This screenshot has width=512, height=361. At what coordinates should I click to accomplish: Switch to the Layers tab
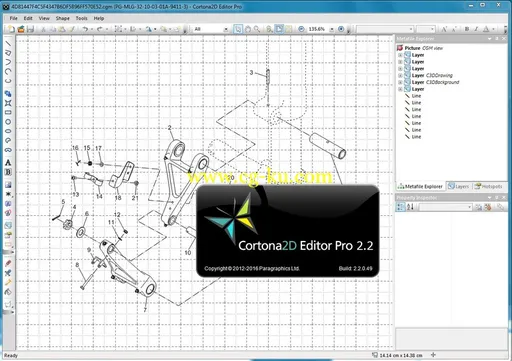(458, 186)
